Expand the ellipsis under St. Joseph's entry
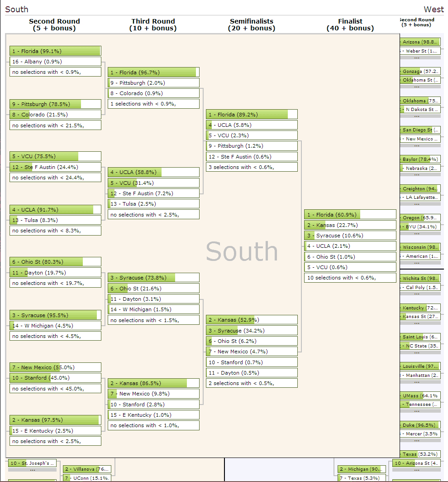The height and width of the screenshot is (482, 448). click(x=33, y=470)
